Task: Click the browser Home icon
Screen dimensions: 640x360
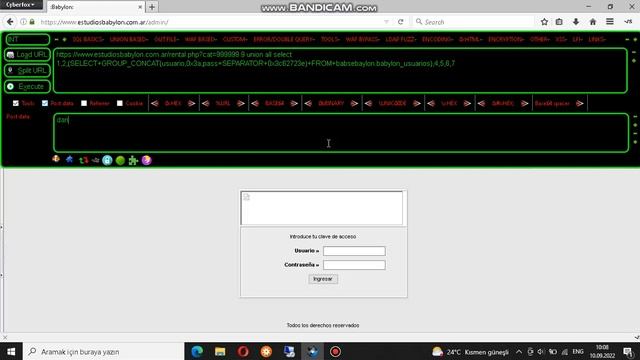Action: coord(593,22)
